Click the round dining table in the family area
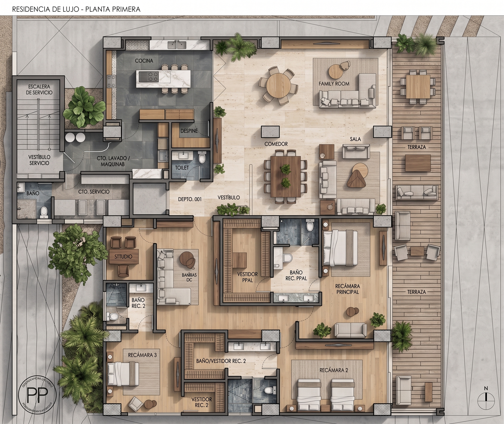504x424 pixels. click(278, 85)
